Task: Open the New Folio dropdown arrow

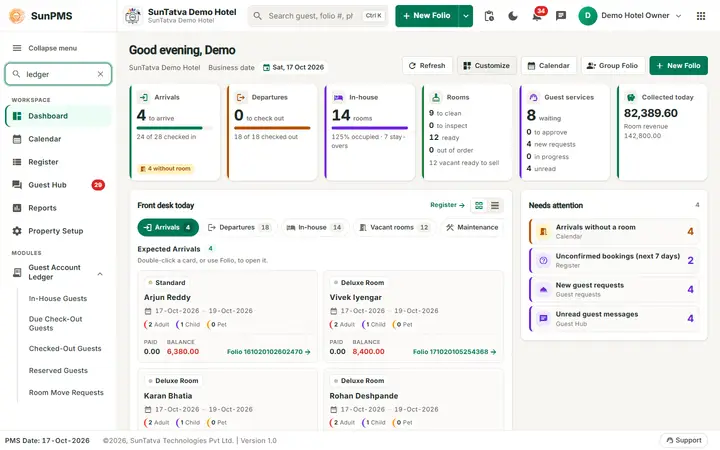Action: 466,16
